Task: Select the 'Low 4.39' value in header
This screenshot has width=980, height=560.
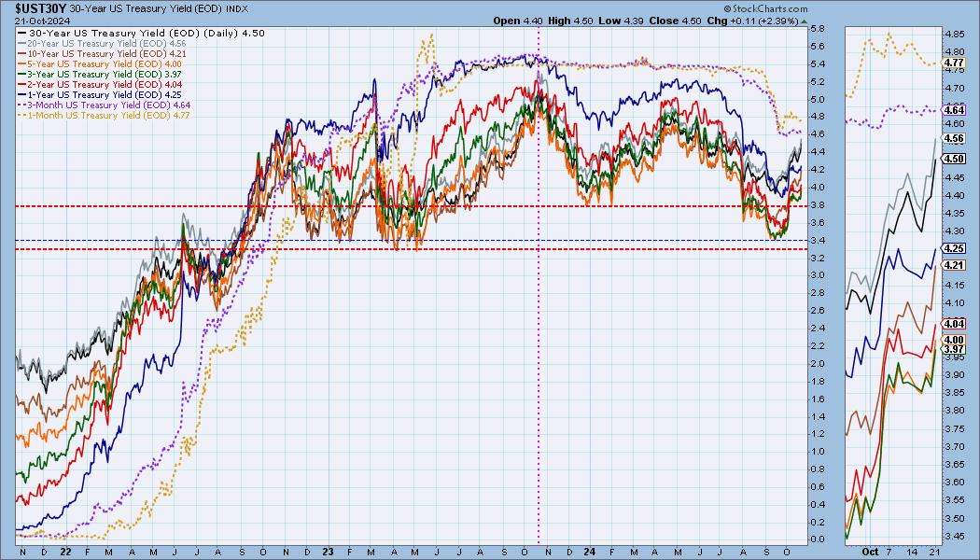Action: tap(620, 21)
